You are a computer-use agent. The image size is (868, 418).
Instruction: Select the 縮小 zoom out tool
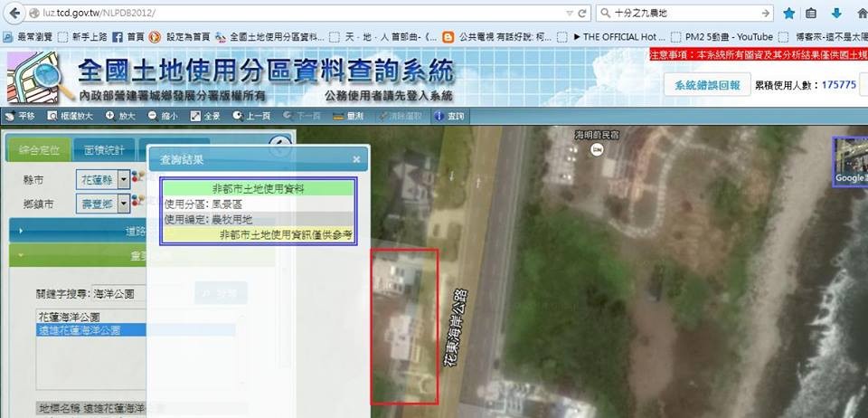164,117
